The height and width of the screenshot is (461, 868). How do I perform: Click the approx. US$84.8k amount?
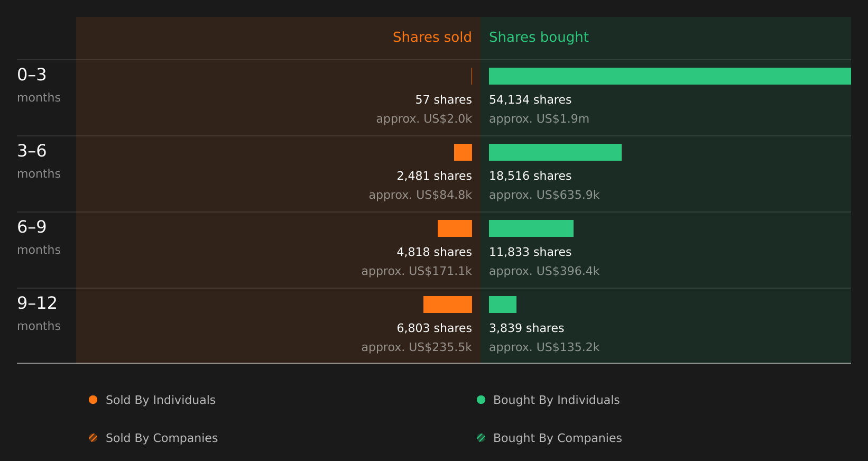click(420, 195)
